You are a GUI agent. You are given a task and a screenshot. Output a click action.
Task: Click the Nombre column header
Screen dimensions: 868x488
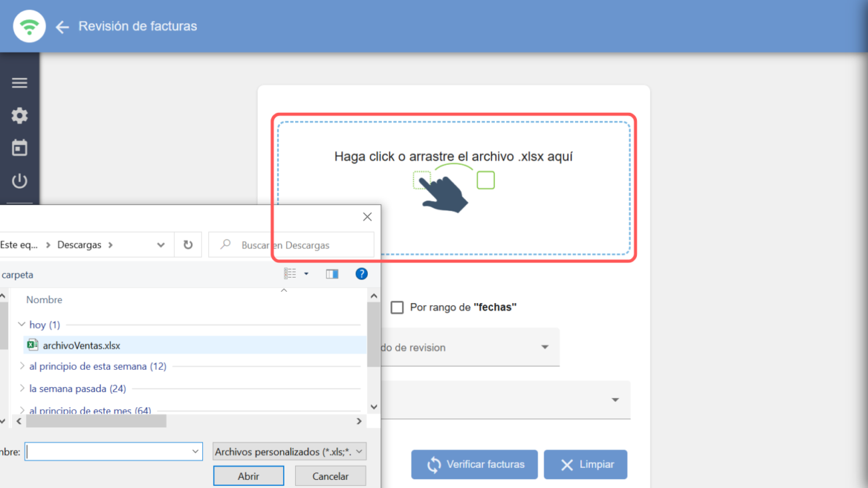[44, 300]
